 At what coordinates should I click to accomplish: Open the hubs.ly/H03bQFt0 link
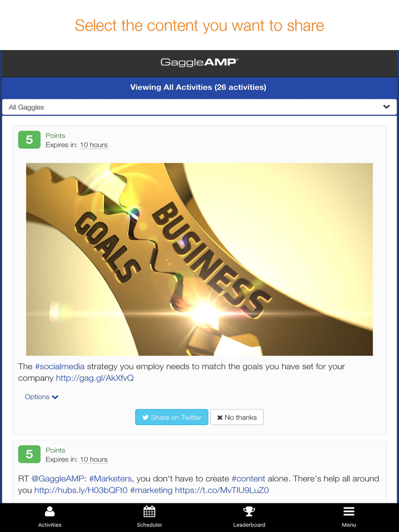(x=81, y=490)
